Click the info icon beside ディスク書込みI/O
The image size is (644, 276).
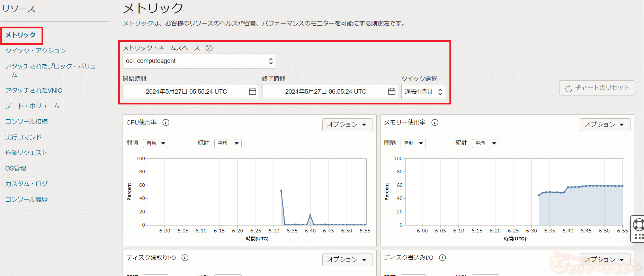click(x=442, y=258)
